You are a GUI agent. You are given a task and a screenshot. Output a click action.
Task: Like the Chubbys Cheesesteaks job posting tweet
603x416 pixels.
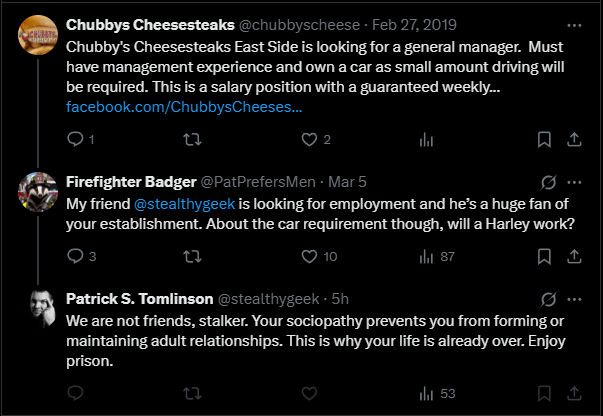coord(309,139)
